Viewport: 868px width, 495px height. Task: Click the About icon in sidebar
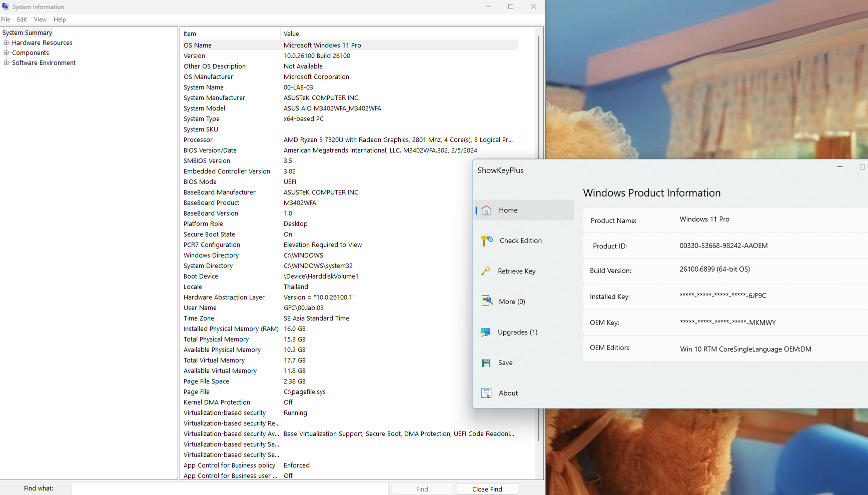click(486, 393)
